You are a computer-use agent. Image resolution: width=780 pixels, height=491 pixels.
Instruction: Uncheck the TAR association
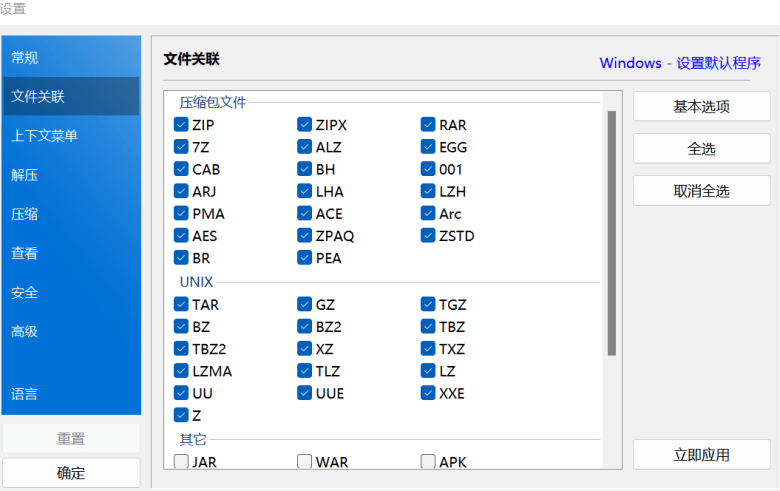click(181, 304)
